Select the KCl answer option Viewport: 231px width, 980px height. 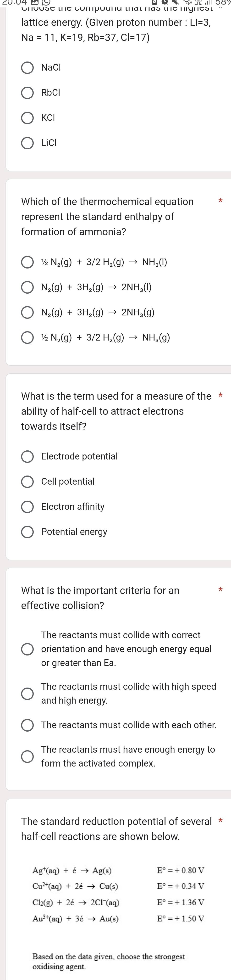click(27, 118)
